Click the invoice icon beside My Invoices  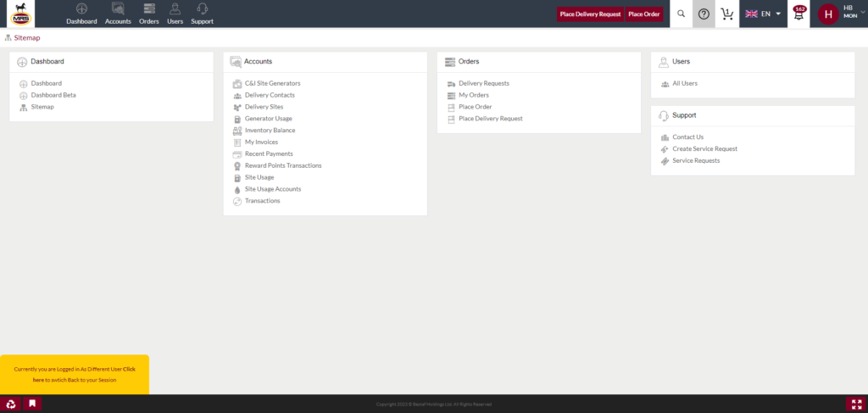point(237,142)
